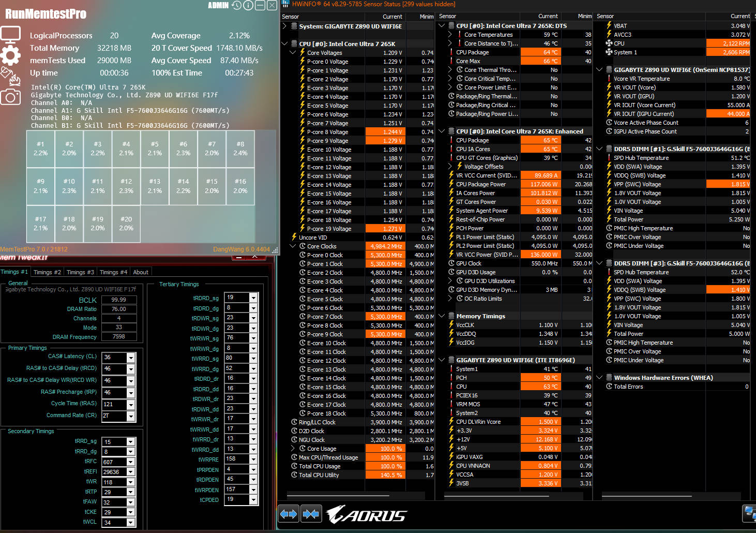Click the lightning icon beside VccDDQ
Image resolution: width=756 pixels, height=533 pixels.
pos(451,334)
